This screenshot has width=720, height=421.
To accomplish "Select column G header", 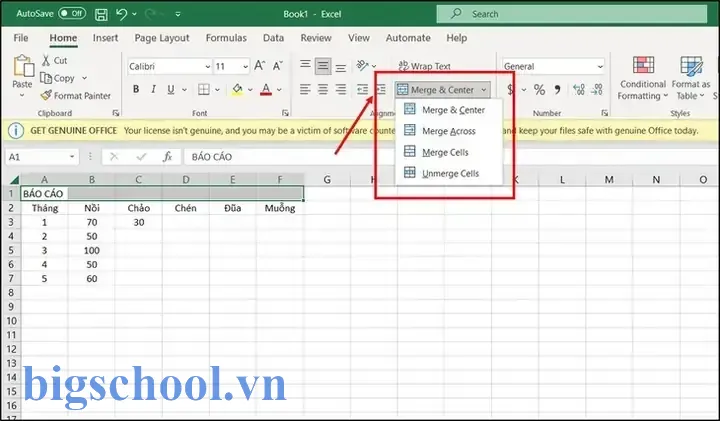I will [327, 180].
